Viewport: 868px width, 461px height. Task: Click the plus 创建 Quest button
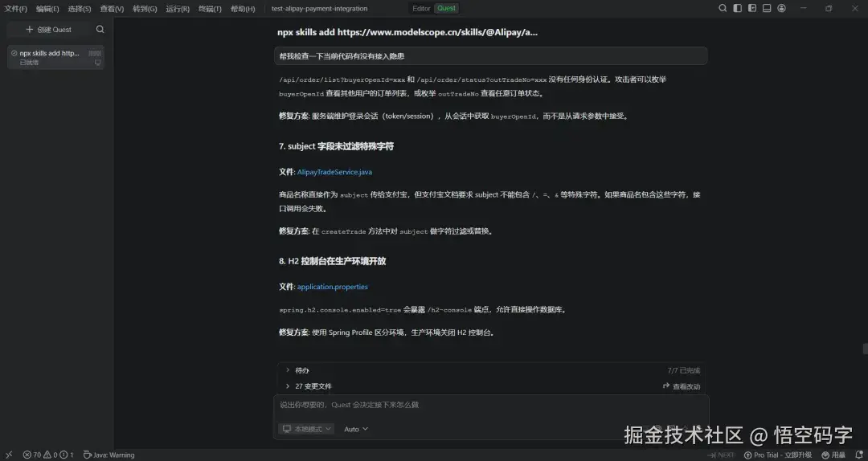(x=49, y=30)
